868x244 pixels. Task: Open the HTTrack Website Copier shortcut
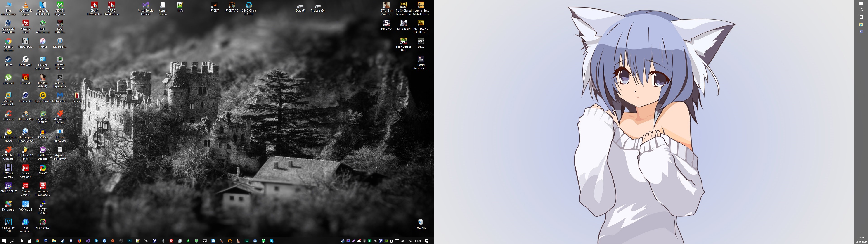[x=8, y=172]
